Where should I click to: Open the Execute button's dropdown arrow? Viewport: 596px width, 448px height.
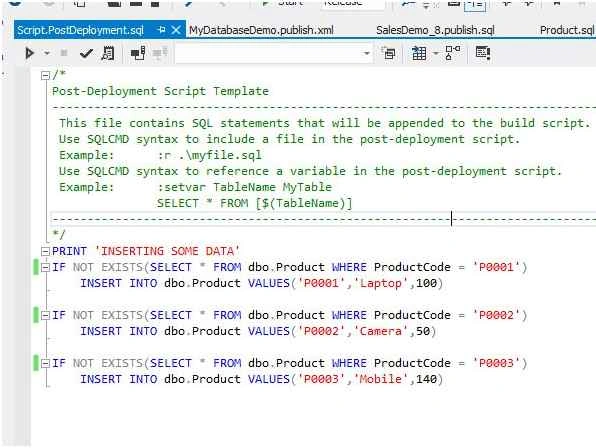(47, 53)
